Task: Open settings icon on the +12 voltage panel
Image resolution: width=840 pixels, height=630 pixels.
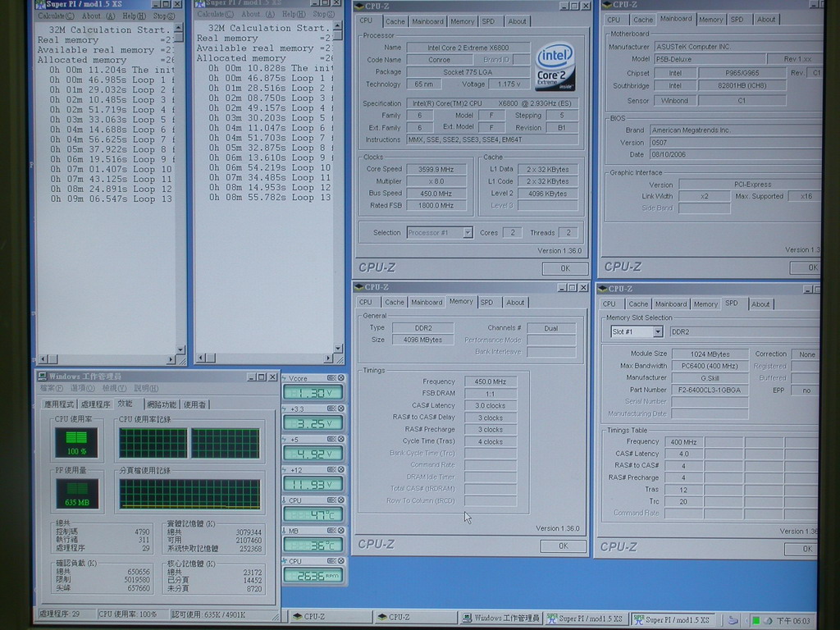Action: tap(331, 470)
